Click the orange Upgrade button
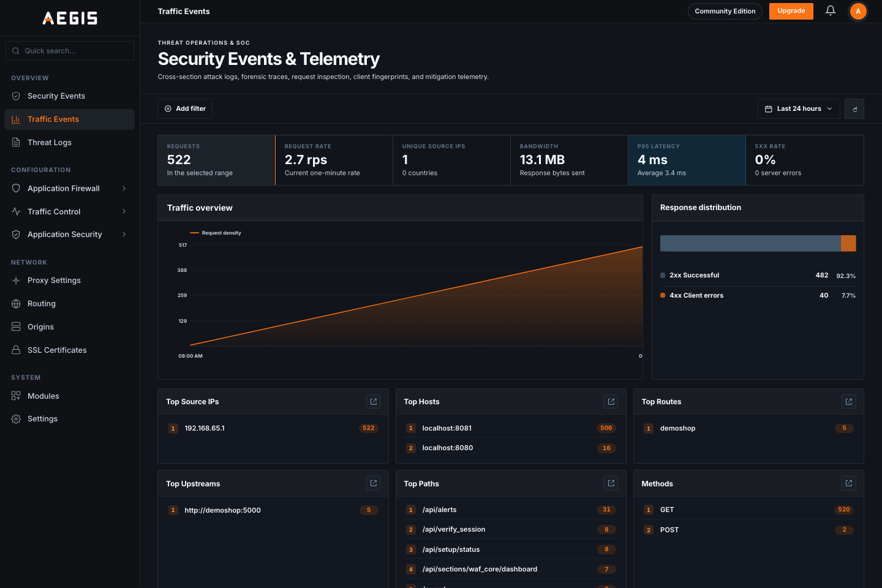This screenshot has width=882, height=588. (x=791, y=11)
